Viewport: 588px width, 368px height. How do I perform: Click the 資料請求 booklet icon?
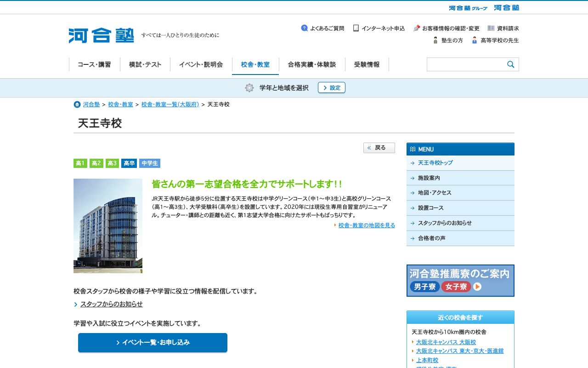[491, 28]
